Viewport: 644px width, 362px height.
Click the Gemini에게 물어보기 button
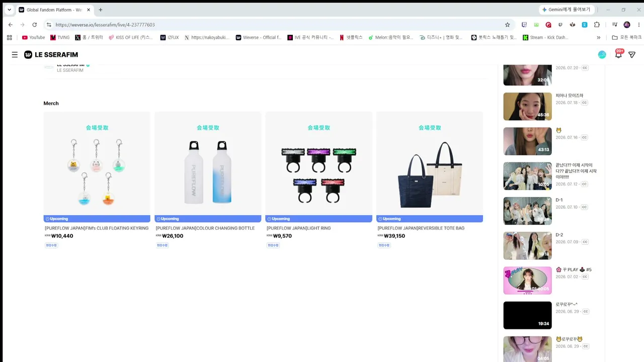pos(567,10)
